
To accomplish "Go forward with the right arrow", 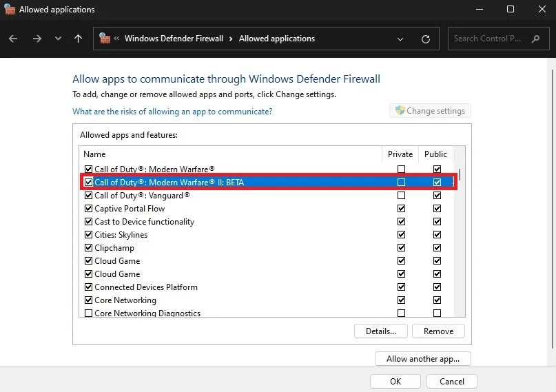I will pyautogui.click(x=37, y=39).
